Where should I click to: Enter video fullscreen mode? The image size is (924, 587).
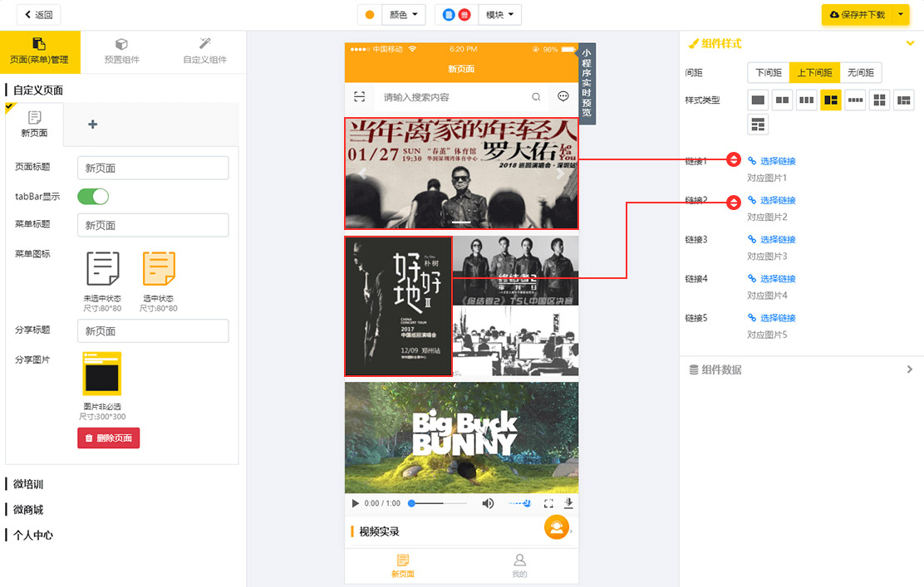click(548, 503)
